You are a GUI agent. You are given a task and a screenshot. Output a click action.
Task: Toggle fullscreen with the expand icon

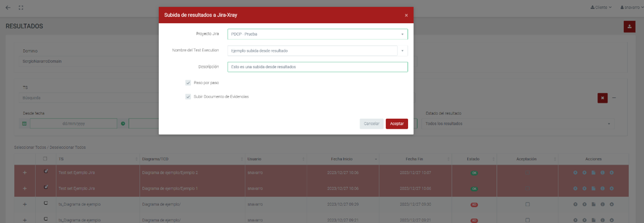21,8
